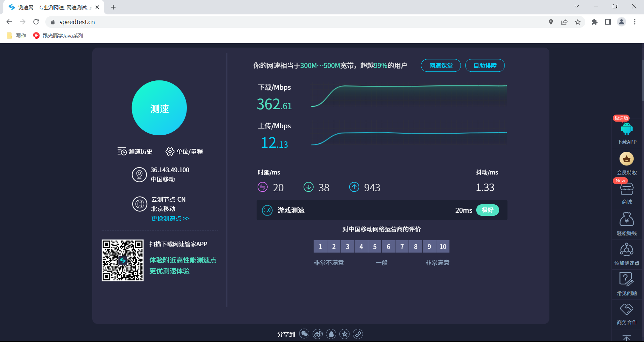Viewport: 644px width, 342px height.
Task: Share results to Qzone star icon
Action: tap(344, 334)
